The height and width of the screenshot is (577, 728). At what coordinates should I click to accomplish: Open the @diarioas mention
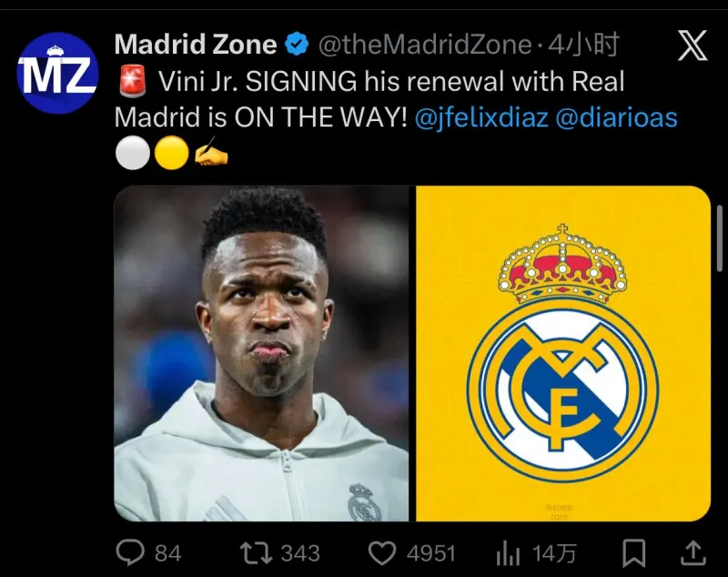click(616, 117)
